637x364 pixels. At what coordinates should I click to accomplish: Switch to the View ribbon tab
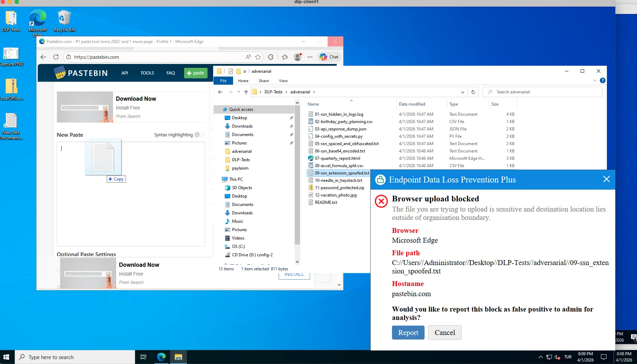coord(283,81)
